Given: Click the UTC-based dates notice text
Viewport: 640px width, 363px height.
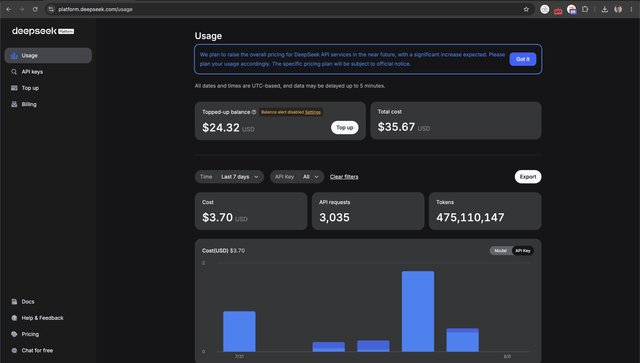Looking at the screenshot, I should pos(290,86).
